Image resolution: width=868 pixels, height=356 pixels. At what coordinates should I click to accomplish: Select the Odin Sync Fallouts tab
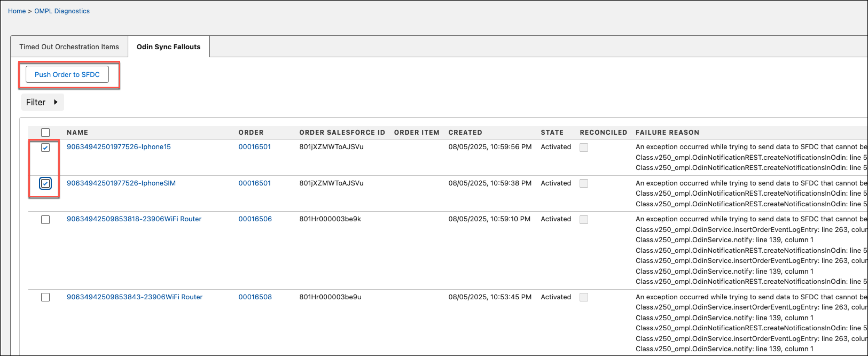pos(169,47)
